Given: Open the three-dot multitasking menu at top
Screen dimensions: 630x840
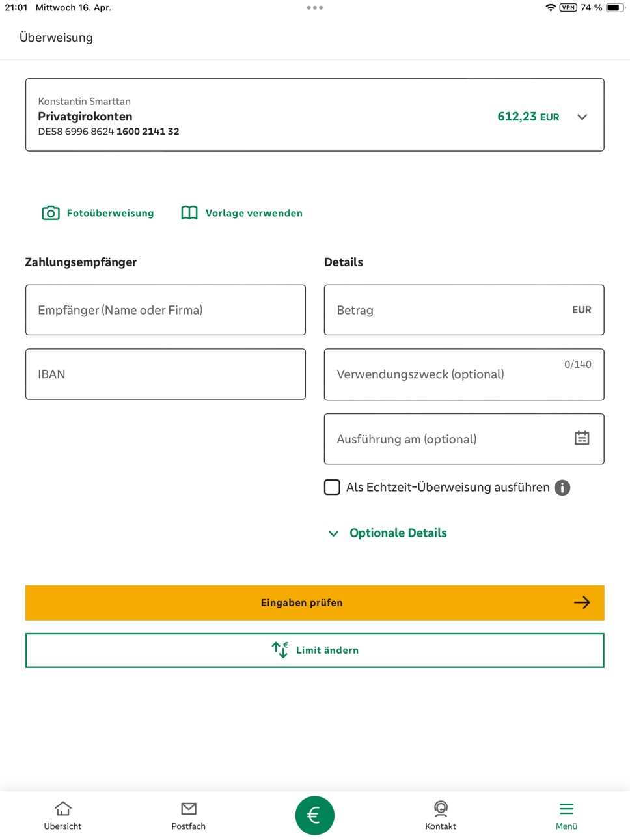Looking at the screenshot, I should tap(315, 8).
